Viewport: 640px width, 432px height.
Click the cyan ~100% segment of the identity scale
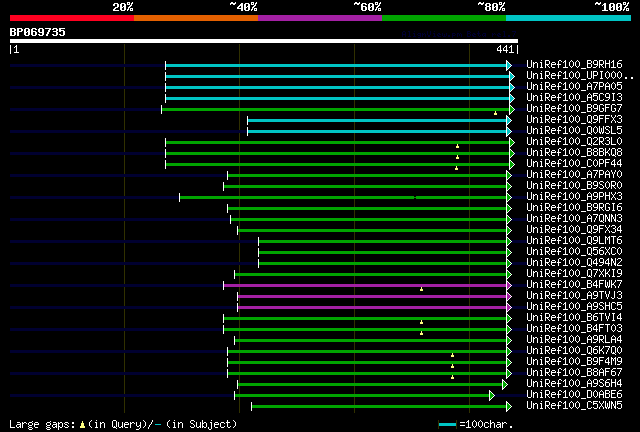(x=569, y=18)
